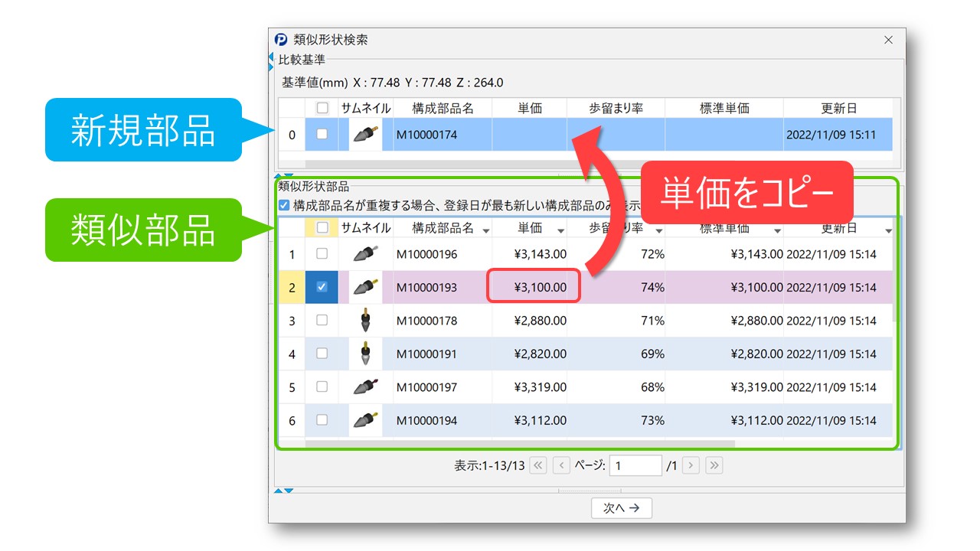Go to the previous page arrow
Screen dimensions: 980x551
[x=561, y=465]
